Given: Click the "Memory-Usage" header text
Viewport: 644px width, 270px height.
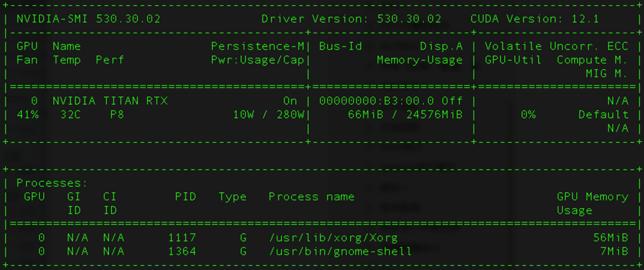Looking at the screenshot, I should coord(419,60).
